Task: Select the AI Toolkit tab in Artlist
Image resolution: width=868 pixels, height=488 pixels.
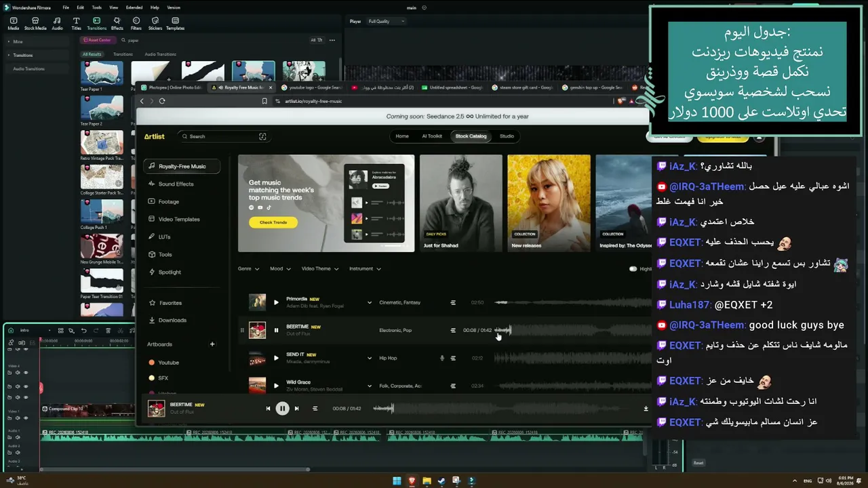Action: pyautogui.click(x=432, y=136)
